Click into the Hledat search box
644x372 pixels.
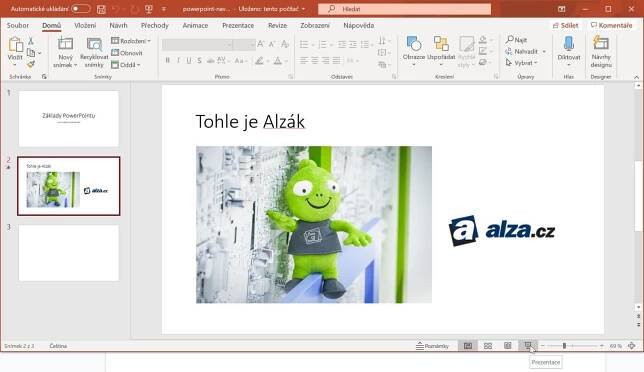[405, 9]
